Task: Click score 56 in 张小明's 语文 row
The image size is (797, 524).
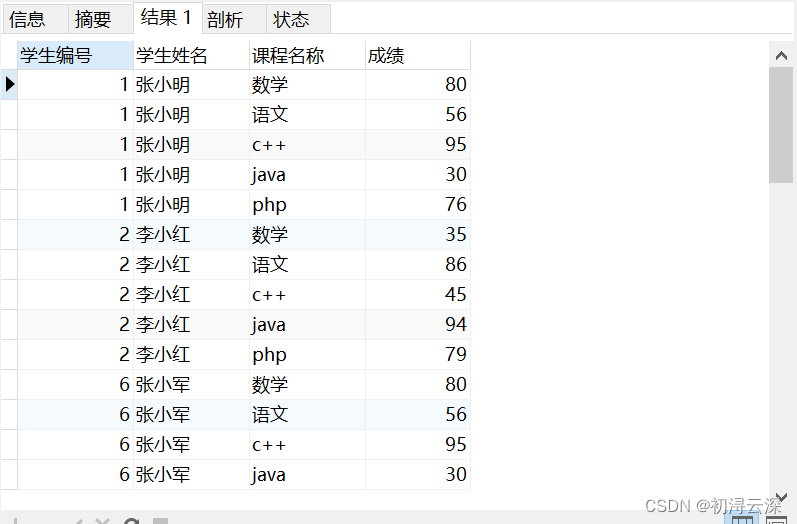Action: click(x=418, y=114)
